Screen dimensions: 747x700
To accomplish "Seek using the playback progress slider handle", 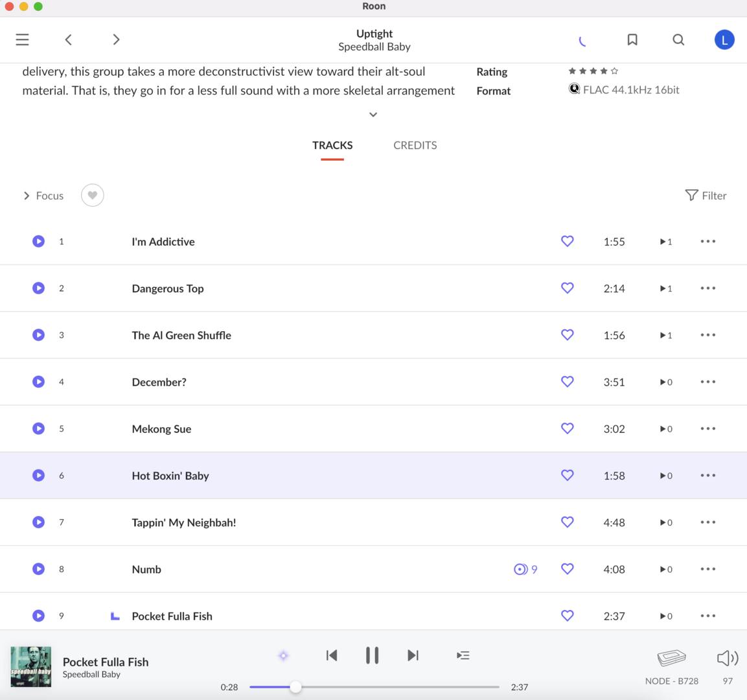I will tap(295, 686).
